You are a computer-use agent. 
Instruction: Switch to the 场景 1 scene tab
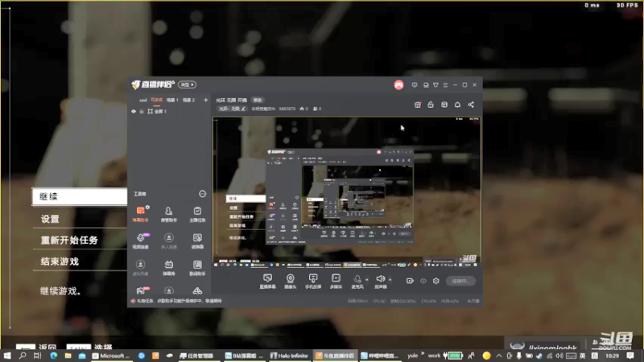tap(172, 100)
